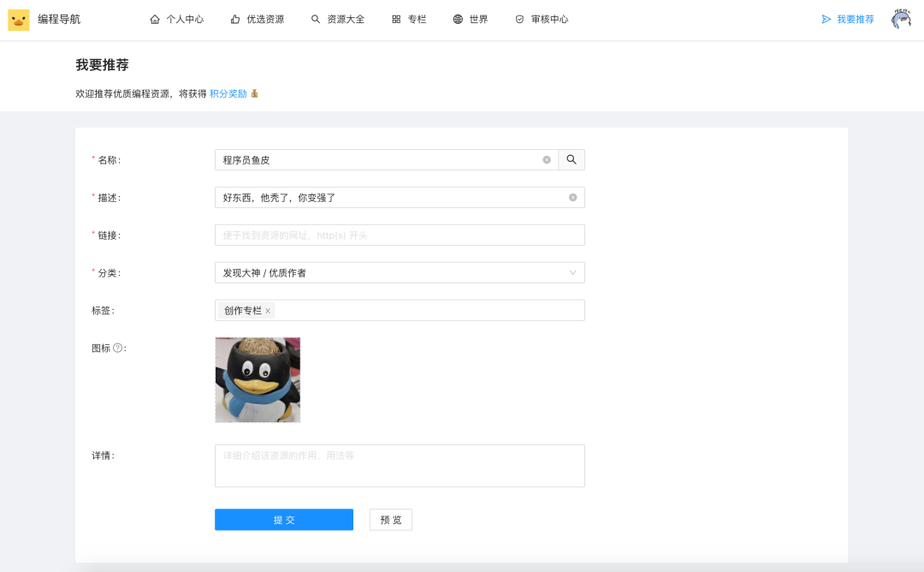Open the user avatar menu

[x=901, y=19]
